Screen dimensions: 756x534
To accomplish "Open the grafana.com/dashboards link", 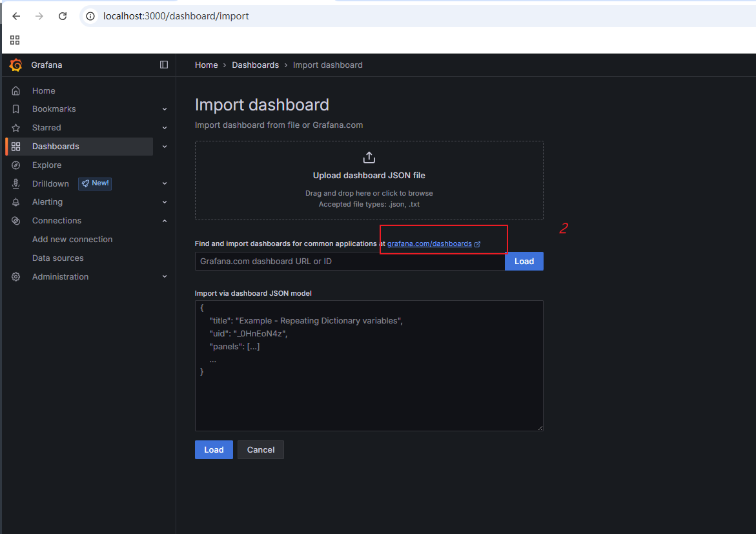I will [x=429, y=243].
